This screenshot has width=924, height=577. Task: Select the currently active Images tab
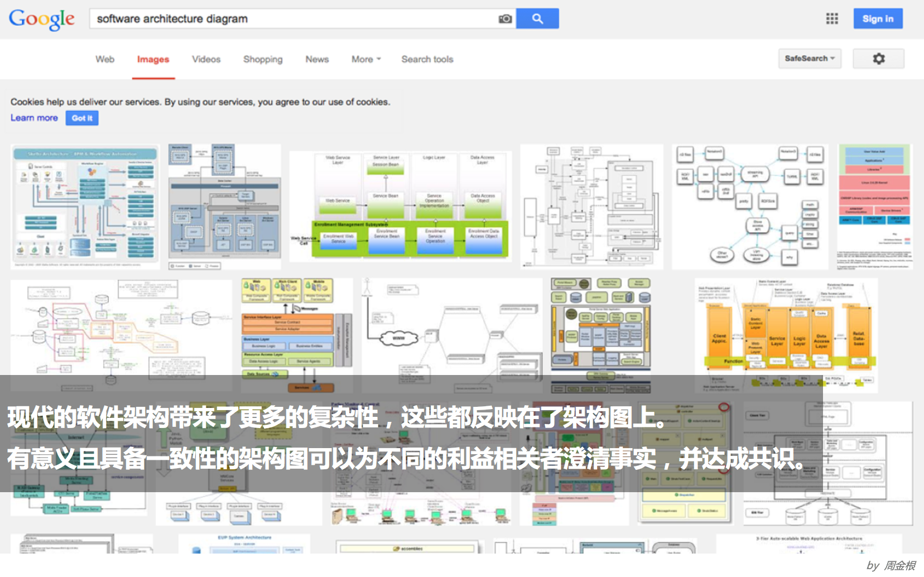click(x=153, y=59)
